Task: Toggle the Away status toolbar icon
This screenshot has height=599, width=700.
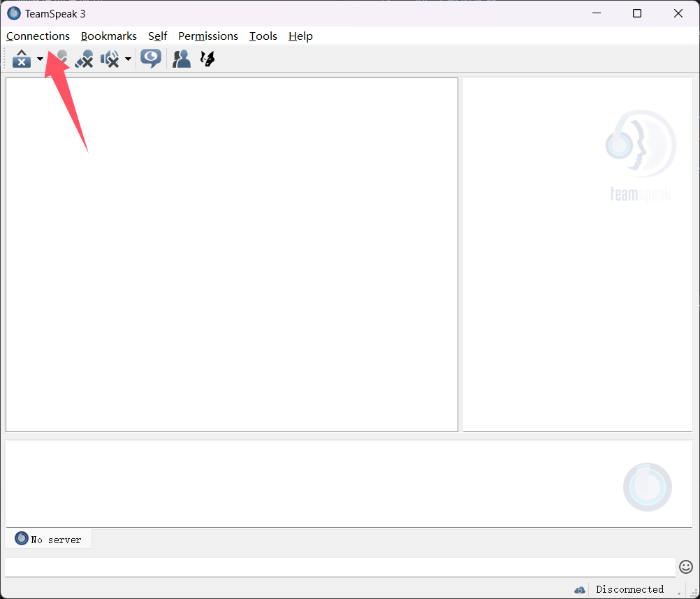Action: point(22,59)
